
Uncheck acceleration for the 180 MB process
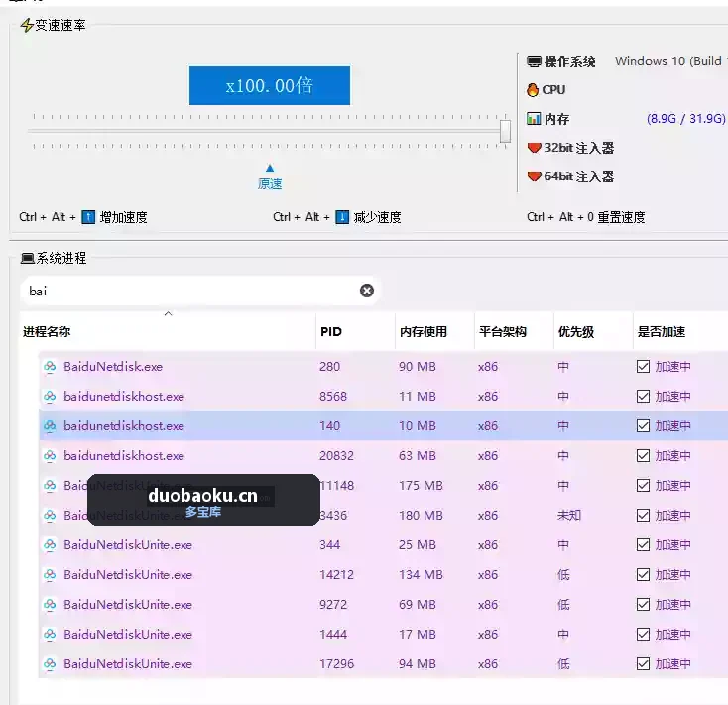point(643,516)
